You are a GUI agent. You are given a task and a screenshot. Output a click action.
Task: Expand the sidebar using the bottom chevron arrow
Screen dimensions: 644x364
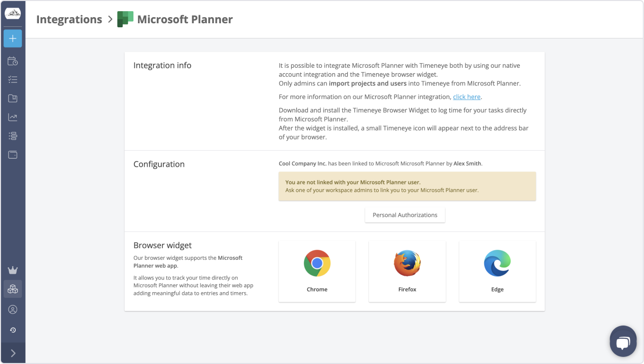click(x=12, y=352)
